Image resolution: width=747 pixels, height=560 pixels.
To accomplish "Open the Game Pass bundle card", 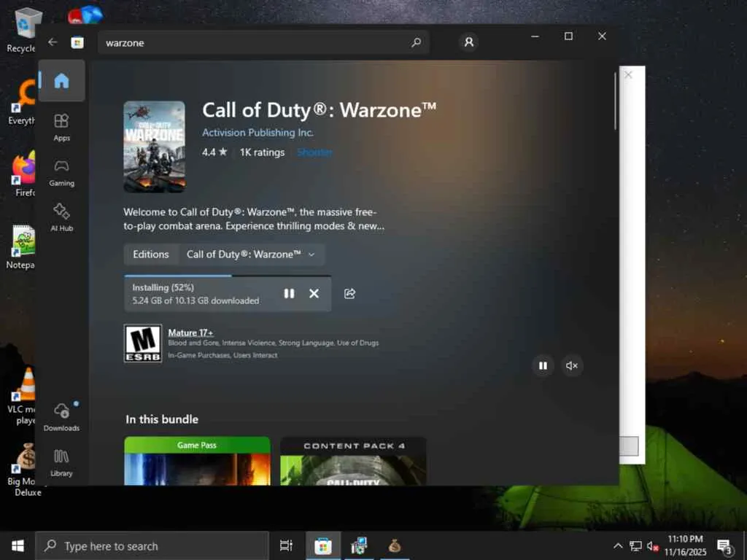I will pos(197,461).
